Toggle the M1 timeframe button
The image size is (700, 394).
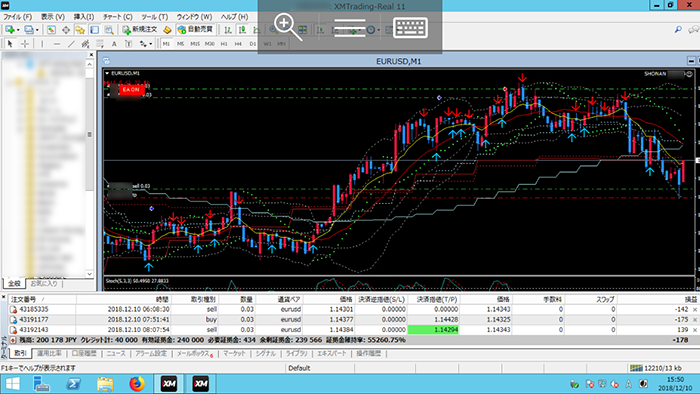166,44
